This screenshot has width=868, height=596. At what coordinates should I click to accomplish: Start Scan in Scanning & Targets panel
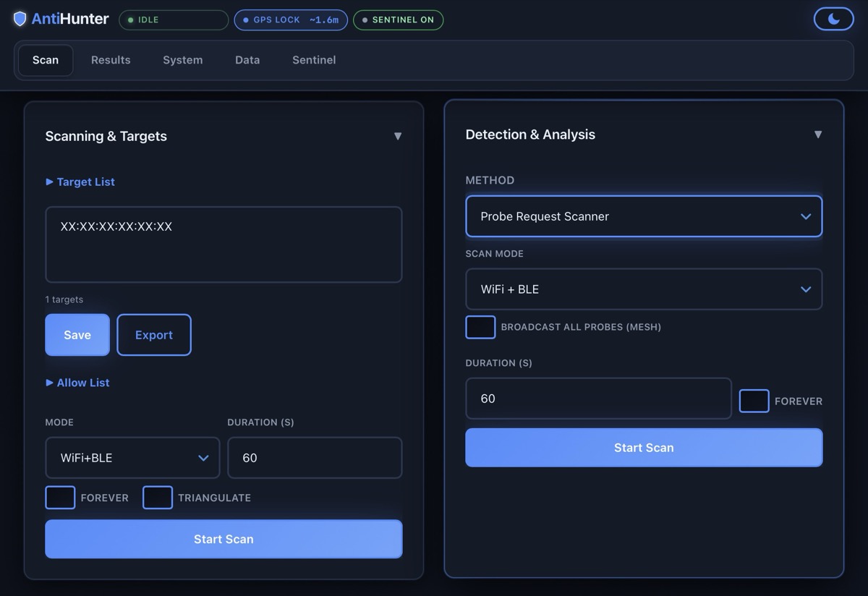tap(224, 539)
